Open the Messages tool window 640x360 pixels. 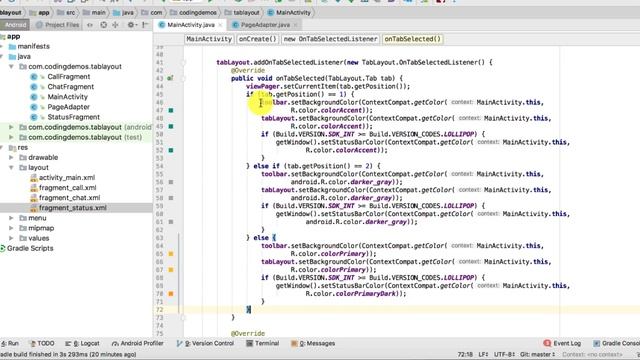click(313, 343)
